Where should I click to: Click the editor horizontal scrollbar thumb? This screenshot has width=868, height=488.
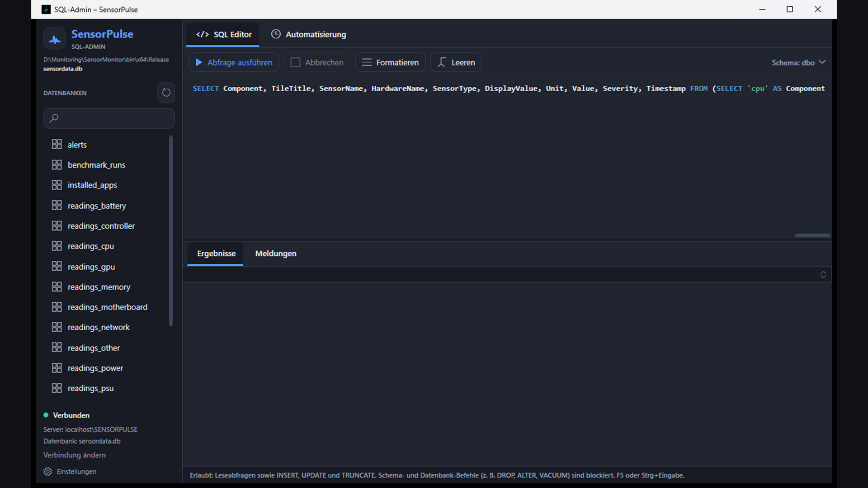(812, 235)
